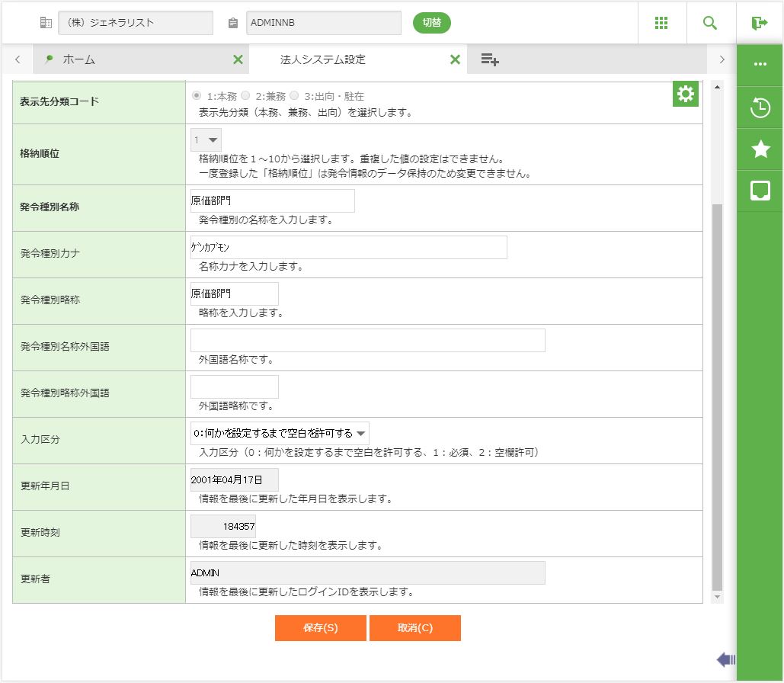Viewport: 784px width, 683px height.
Task: Close the 法人システム設定 tab
Action: (x=455, y=59)
